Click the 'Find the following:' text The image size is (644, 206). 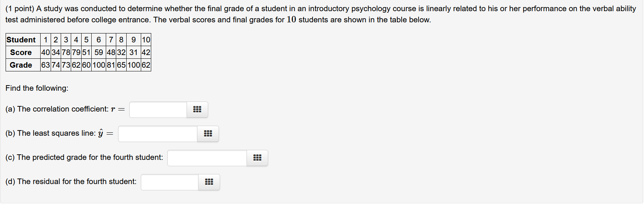tap(37, 88)
